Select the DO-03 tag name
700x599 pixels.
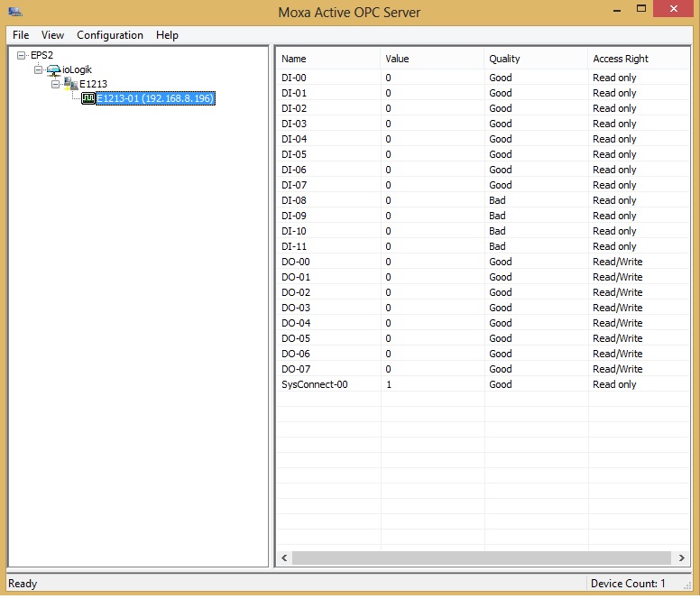[296, 308]
